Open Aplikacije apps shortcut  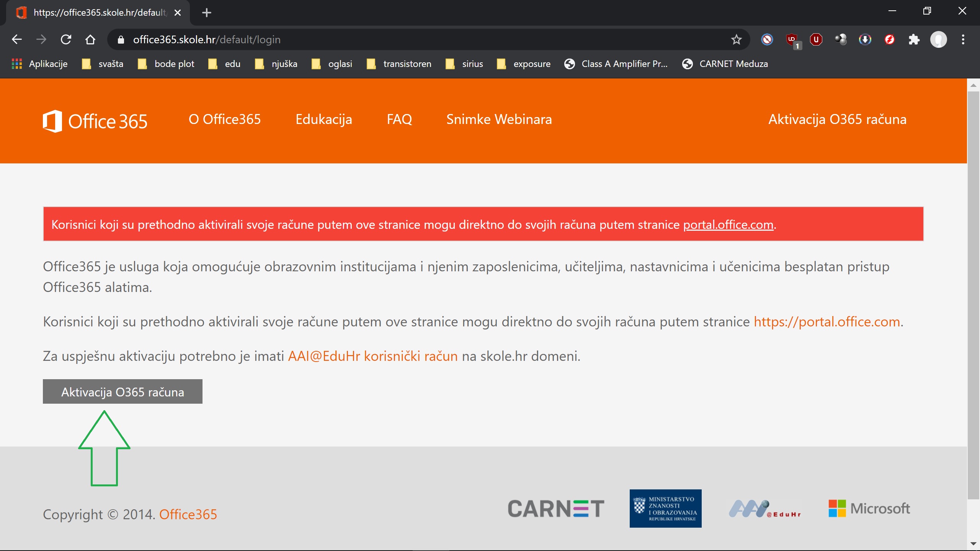pyautogui.click(x=39, y=64)
